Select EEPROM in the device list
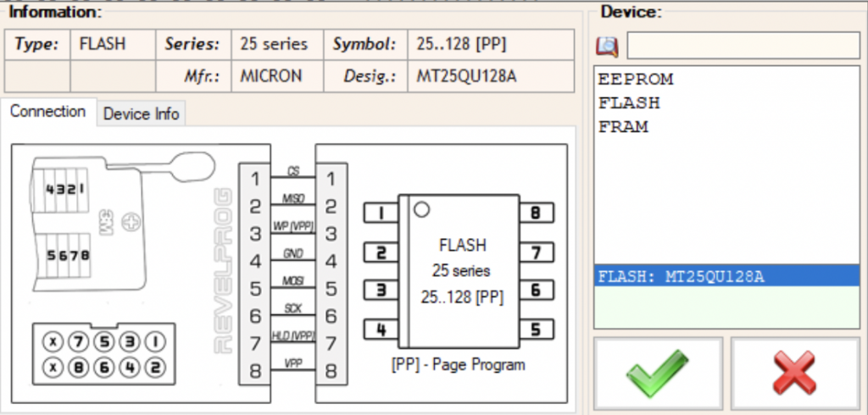This screenshot has height=415, width=868. [636, 80]
